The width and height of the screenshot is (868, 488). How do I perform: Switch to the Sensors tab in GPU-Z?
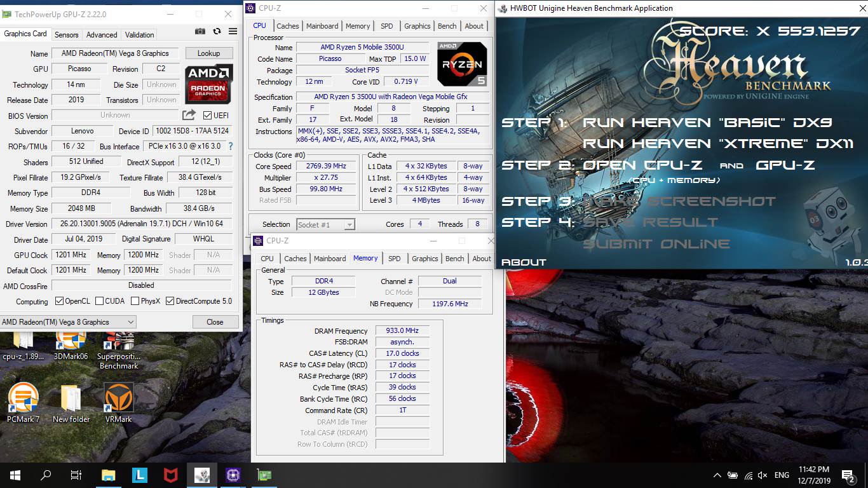67,35
